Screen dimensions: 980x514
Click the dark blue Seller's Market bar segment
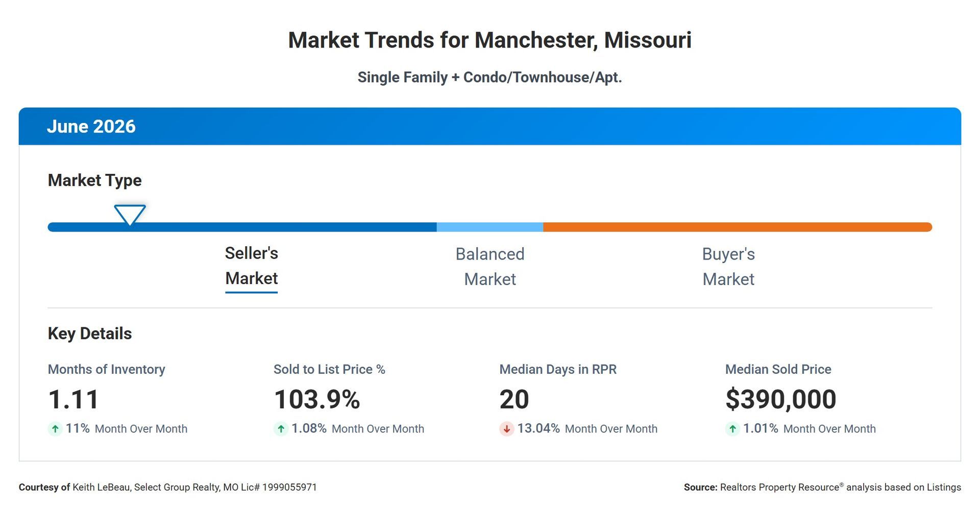click(x=242, y=227)
